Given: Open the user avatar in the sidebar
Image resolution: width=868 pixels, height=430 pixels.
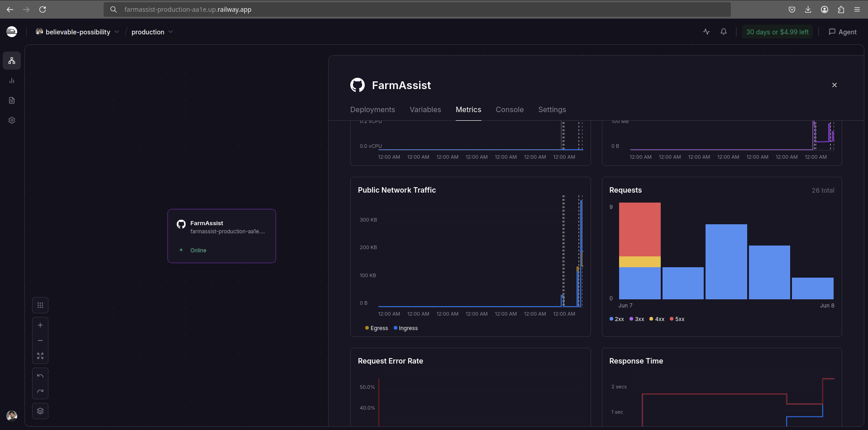Looking at the screenshot, I should (12, 416).
